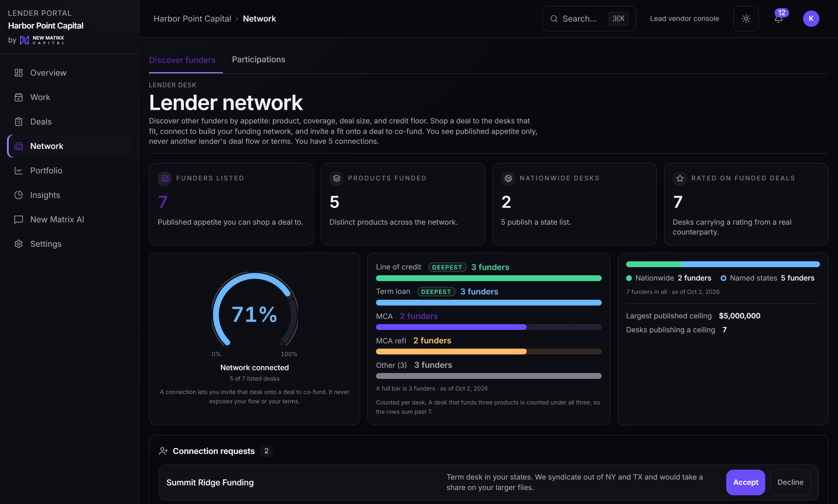Image resolution: width=838 pixels, height=504 pixels.
Task: Click the Other (3) grey funders bar
Action: 488,376
